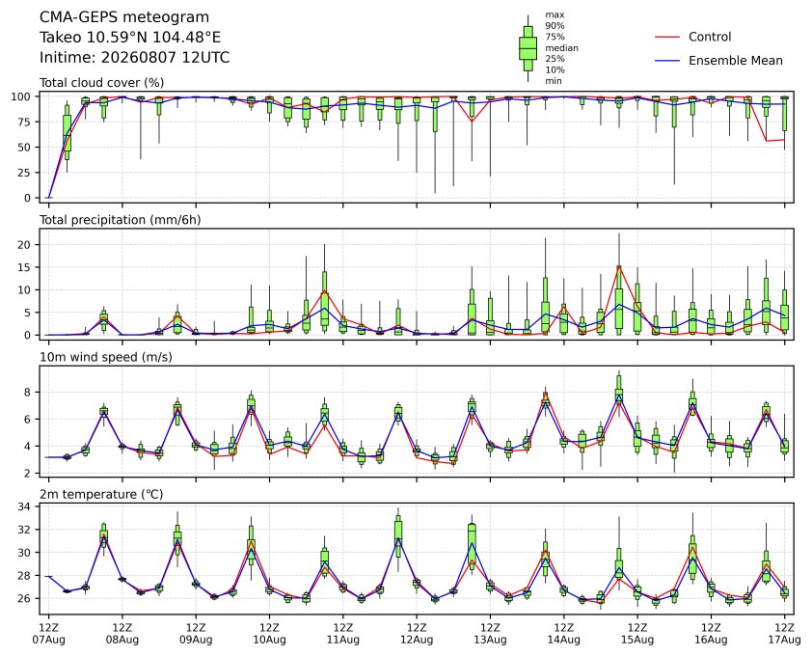This screenshot has width=812, height=656.
Task: Click the CMA-GEPS meteogram title
Action: [x=124, y=17]
